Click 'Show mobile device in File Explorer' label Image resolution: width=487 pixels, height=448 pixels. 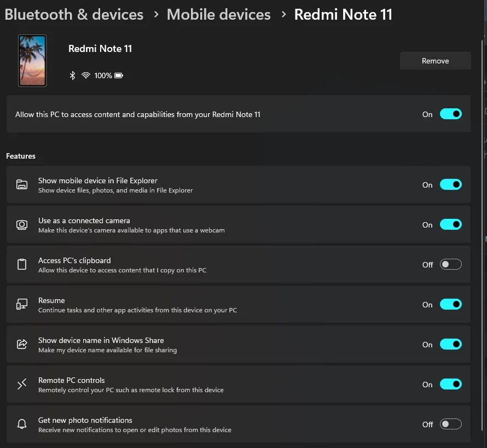[x=98, y=181]
